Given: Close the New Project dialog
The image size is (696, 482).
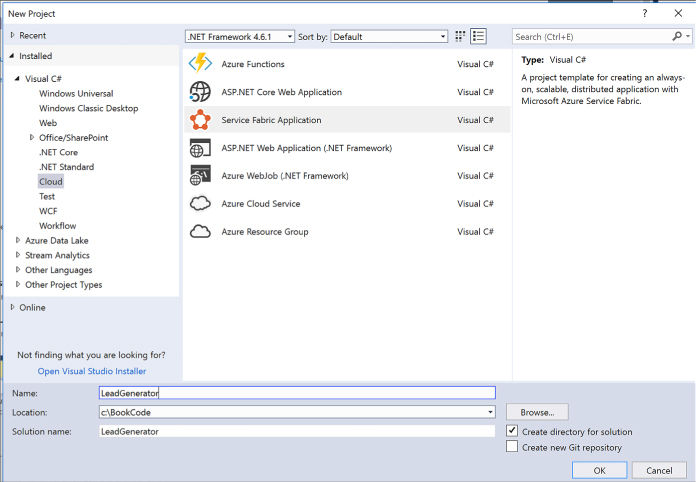Looking at the screenshot, I should [x=678, y=13].
